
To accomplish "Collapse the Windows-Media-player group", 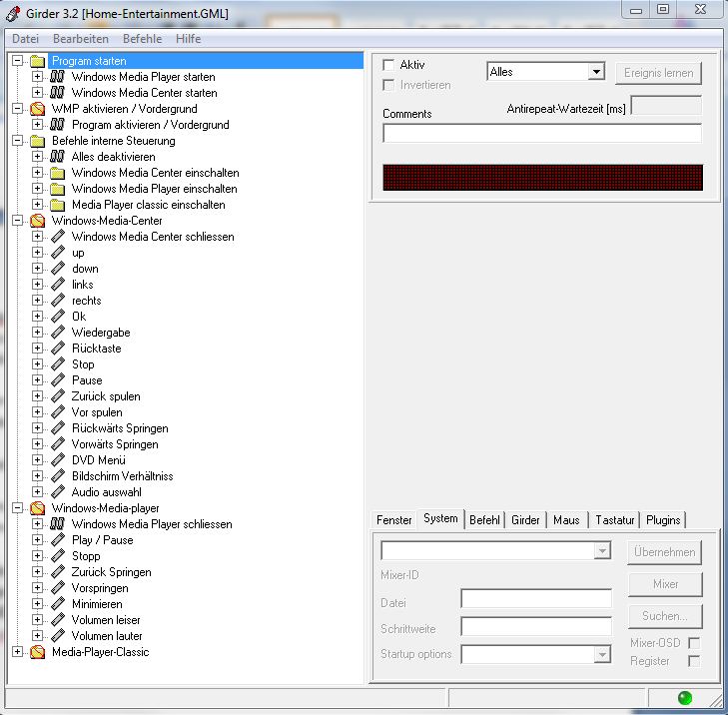I will tap(17, 508).
